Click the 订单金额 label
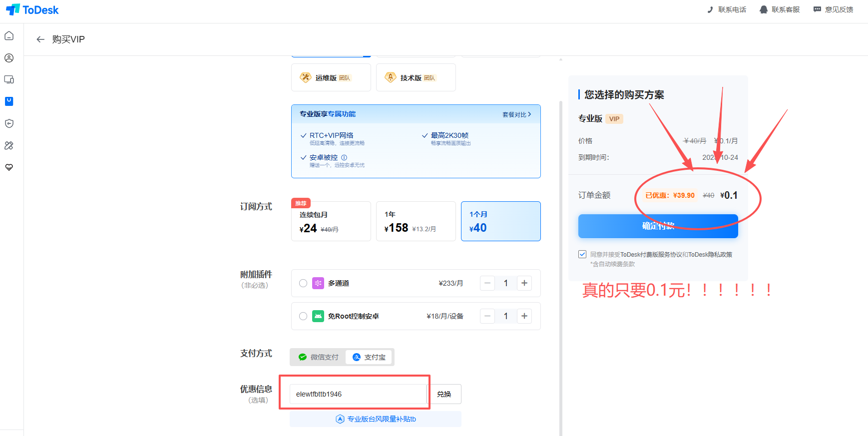This screenshot has width=868, height=436. 594,195
